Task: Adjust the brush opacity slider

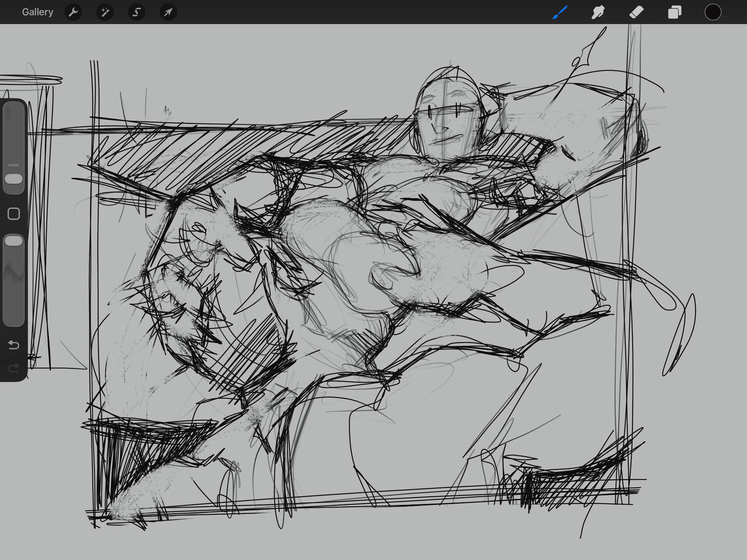Action: [14, 280]
